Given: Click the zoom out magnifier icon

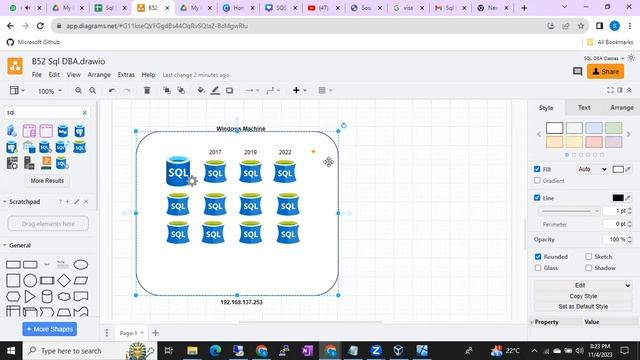Looking at the screenshot, I should tap(93, 91).
